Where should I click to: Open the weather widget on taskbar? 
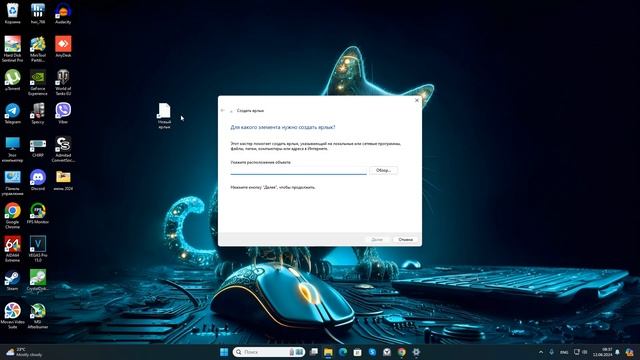coord(24,352)
